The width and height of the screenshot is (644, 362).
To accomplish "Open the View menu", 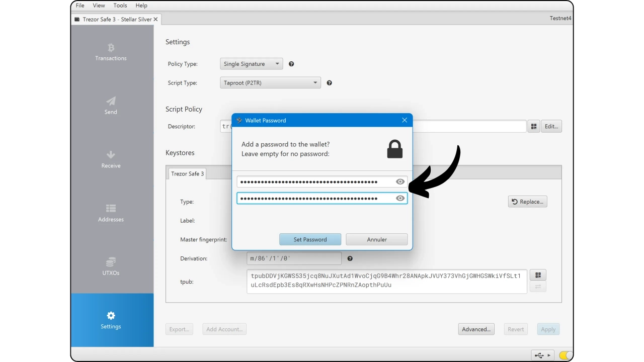I will click(99, 6).
